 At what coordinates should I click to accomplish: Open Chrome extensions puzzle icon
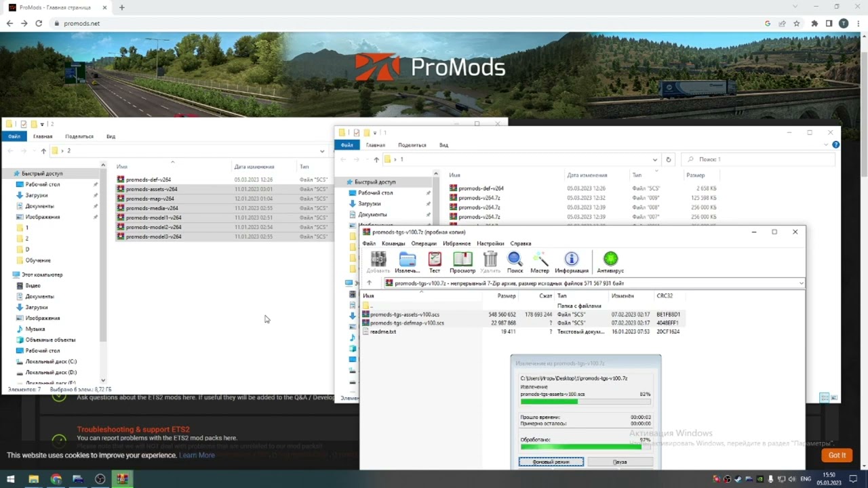pos(814,23)
